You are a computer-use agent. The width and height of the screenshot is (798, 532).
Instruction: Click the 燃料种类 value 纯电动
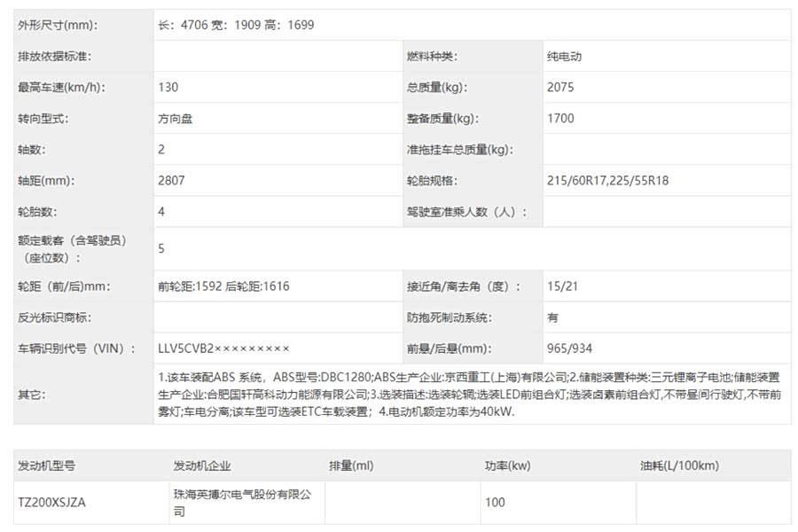pyautogui.click(x=565, y=56)
